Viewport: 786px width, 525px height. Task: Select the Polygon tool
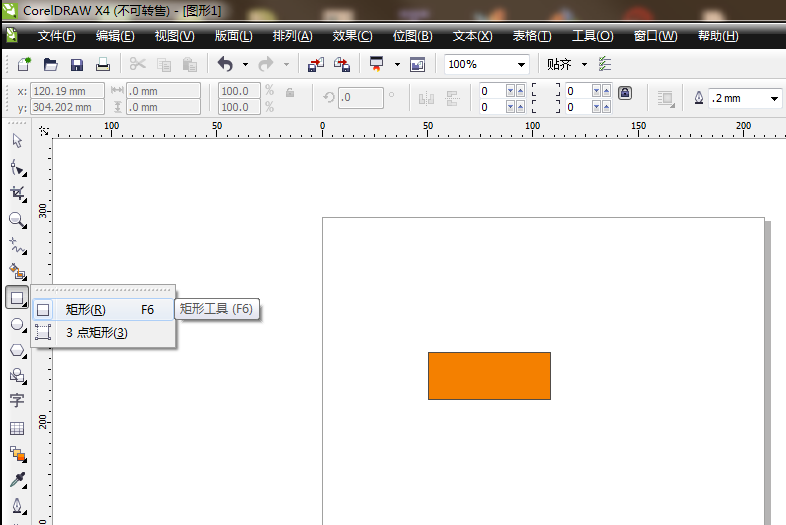18,350
